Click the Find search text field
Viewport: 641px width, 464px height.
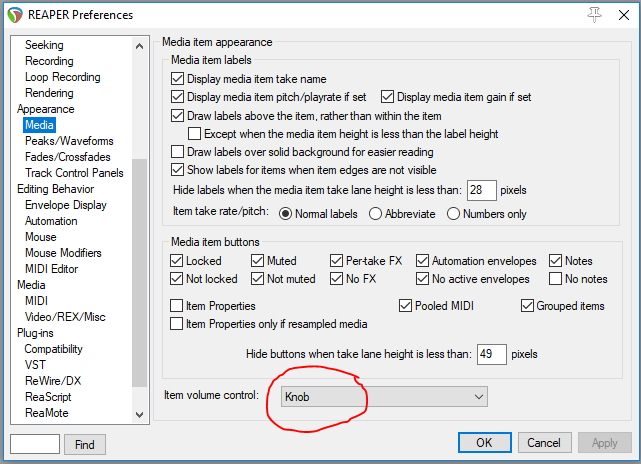click(x=35, y=444)
